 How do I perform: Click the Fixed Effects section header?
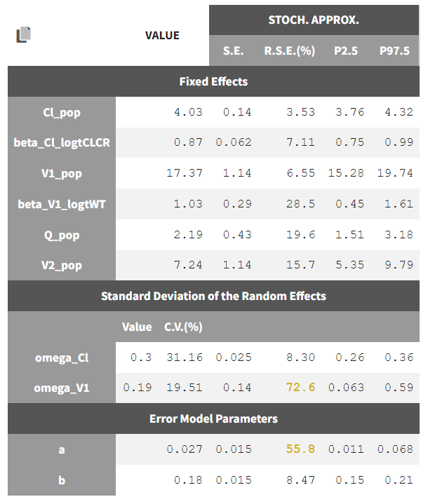[x=213, y=81]
